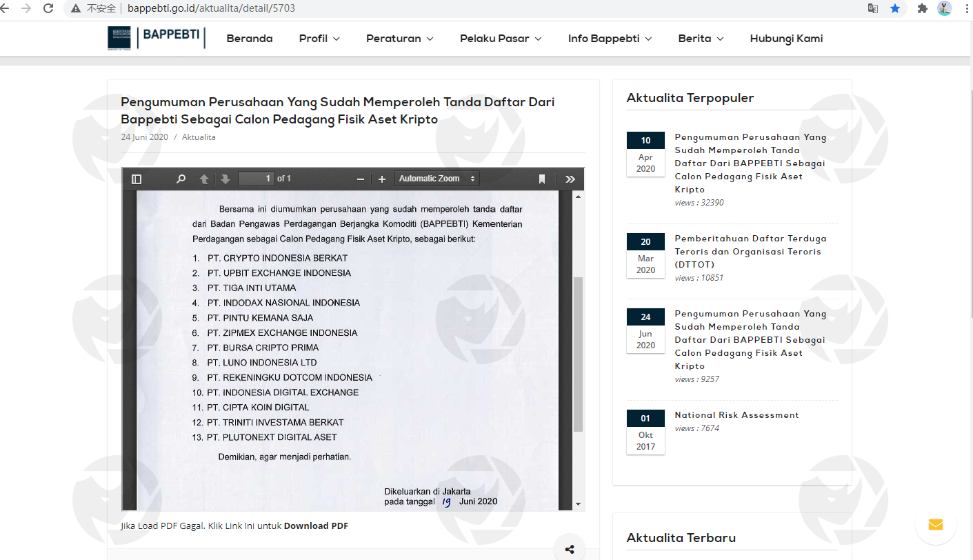Open the Automatic Zoom dropdown
Image resolution: width=973 pixels, height=560 pixels.
437,179
